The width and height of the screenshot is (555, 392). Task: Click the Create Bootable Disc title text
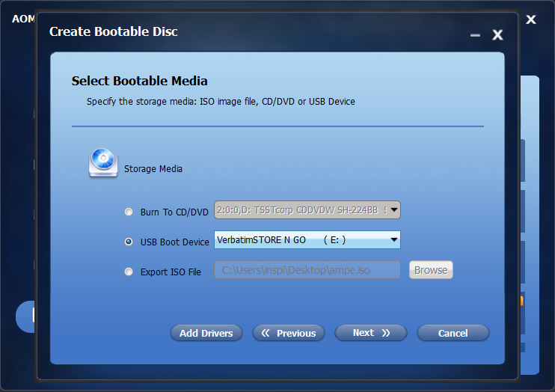pos(113,31)
